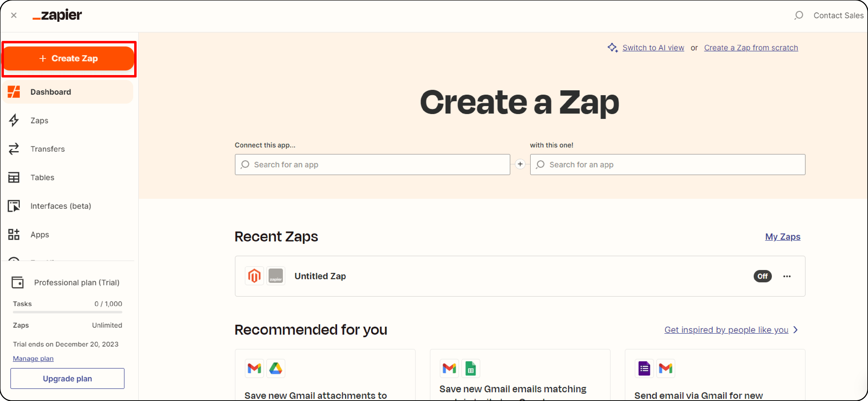Click the Magento icon on Untitled Zap
Viewport: 868px width, 401px height.
(254, 276)
